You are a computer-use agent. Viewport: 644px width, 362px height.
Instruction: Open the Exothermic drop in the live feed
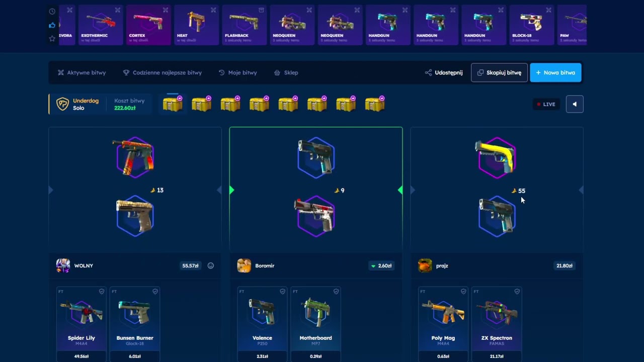click(x=101, y=25)
